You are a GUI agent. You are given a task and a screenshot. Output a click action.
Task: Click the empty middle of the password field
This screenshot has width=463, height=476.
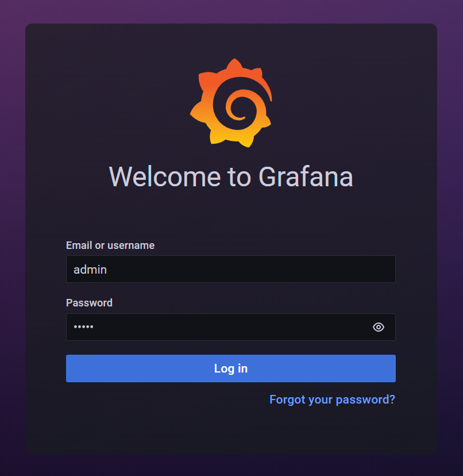coord(230,327)
